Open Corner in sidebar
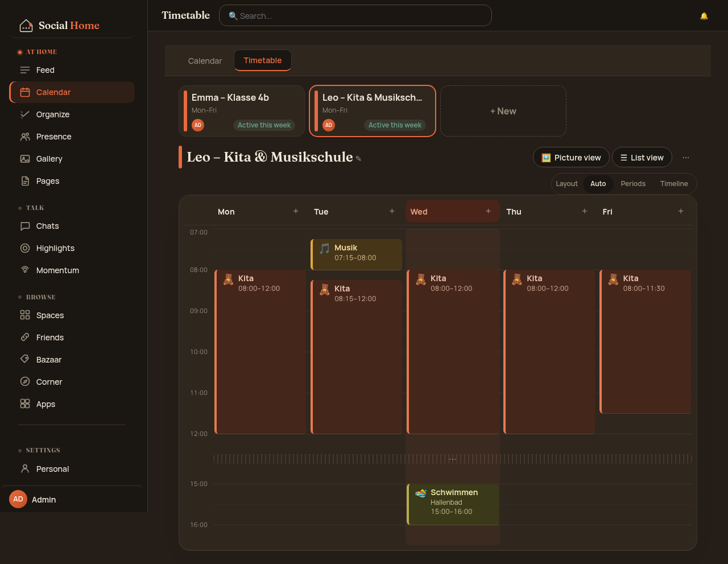Screen dimensions: 728x564 click(x=72, y=382)
